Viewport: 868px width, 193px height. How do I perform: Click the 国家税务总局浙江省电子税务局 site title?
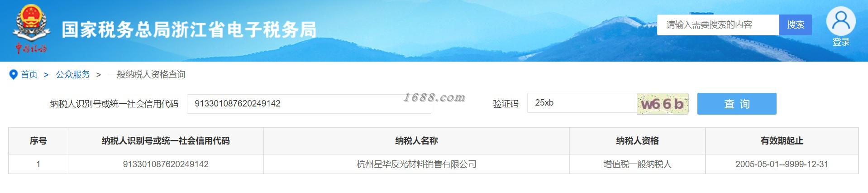tap(189, 30)
